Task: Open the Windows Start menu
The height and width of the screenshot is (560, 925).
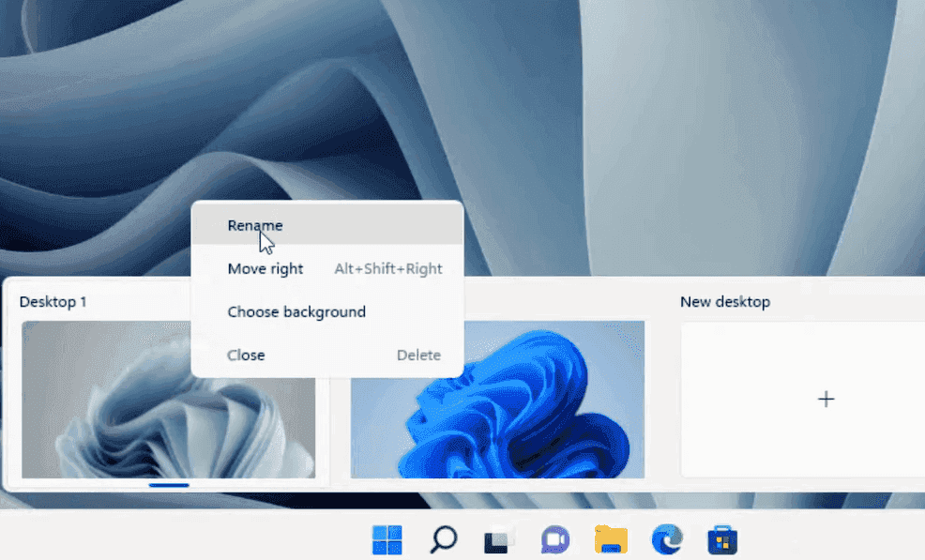Action: click(x=387, y=539)
